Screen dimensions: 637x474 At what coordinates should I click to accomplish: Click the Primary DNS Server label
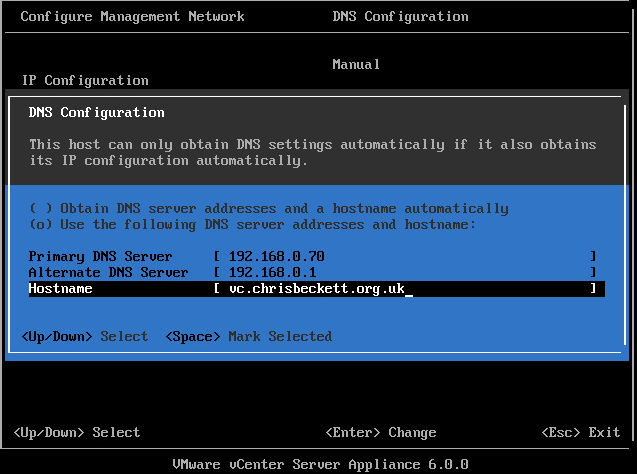click(x=100, y=257)
